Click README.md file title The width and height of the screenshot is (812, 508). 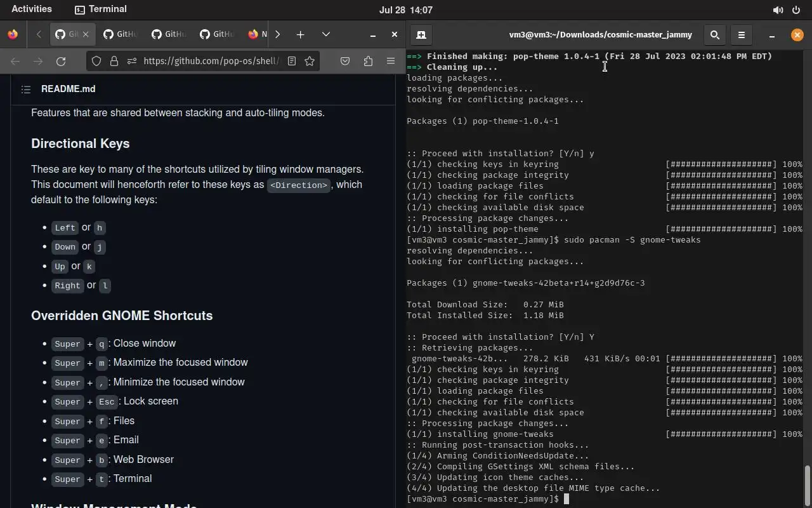(69, 89)
